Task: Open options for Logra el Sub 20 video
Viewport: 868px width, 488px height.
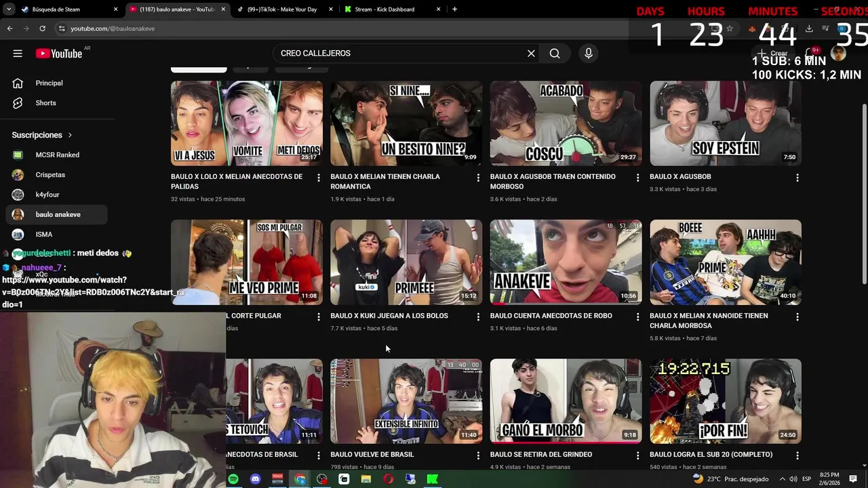Action: (x=797, y=455)
